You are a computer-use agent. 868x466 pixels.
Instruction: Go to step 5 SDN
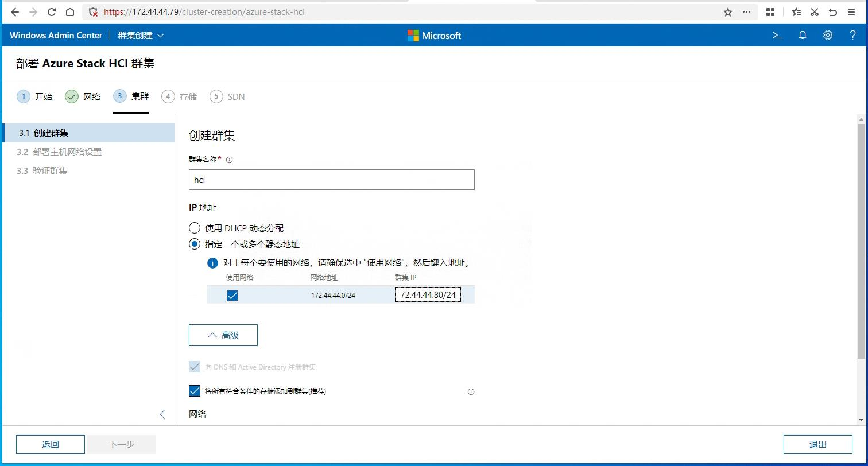(x=227, y=96)
